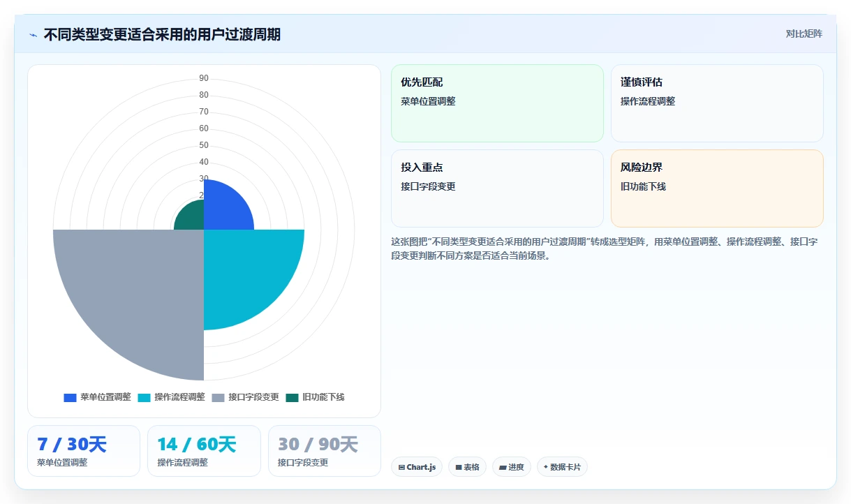Click the 菜单位置调整 caption under 7 / 30天
The width and height of the screenshot is (851, 504).
[62, 462]
